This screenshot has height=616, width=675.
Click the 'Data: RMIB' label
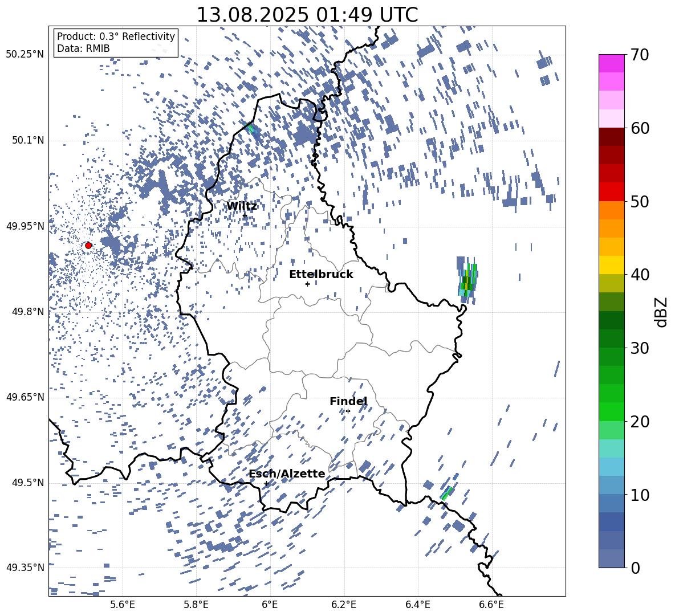click(x=83, y=48)
